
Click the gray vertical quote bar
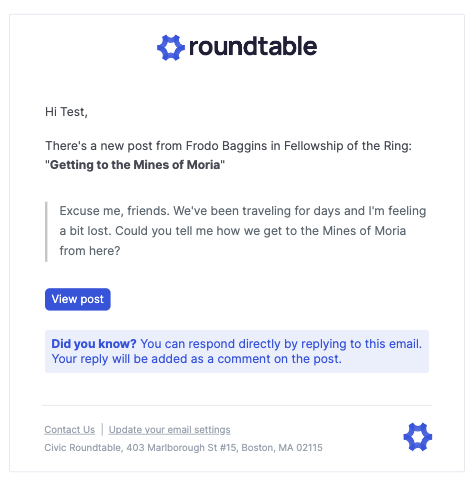pos(46,232)
